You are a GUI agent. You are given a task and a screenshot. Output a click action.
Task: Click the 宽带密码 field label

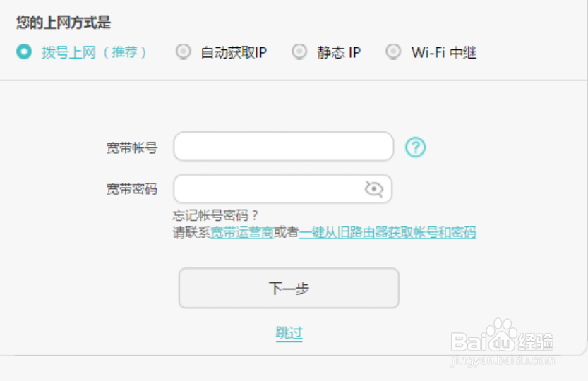click(x=131, y=189)
